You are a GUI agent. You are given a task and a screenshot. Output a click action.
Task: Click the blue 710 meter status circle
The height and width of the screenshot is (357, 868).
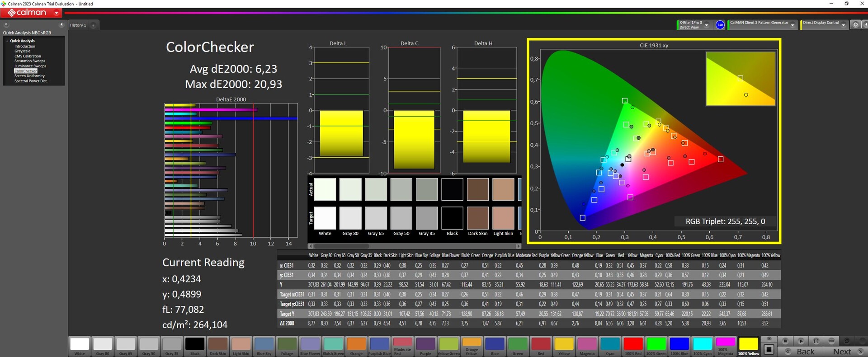click(720, 25)
